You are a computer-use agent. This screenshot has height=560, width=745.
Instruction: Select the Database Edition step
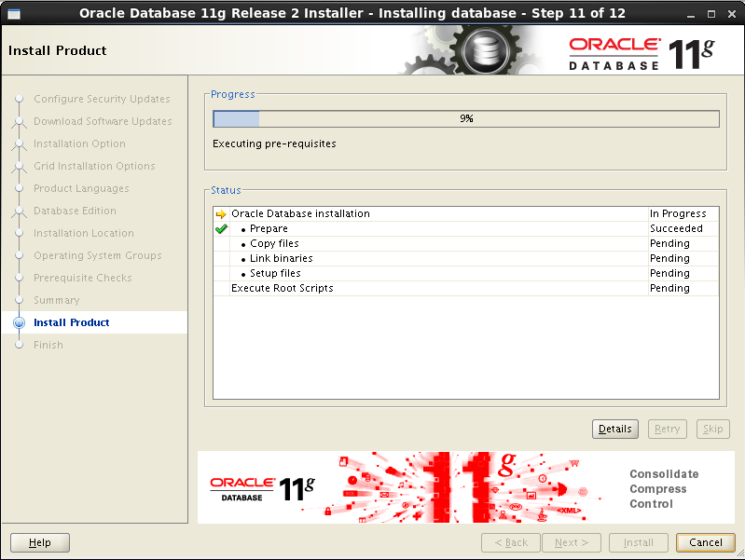click(75, 211)
